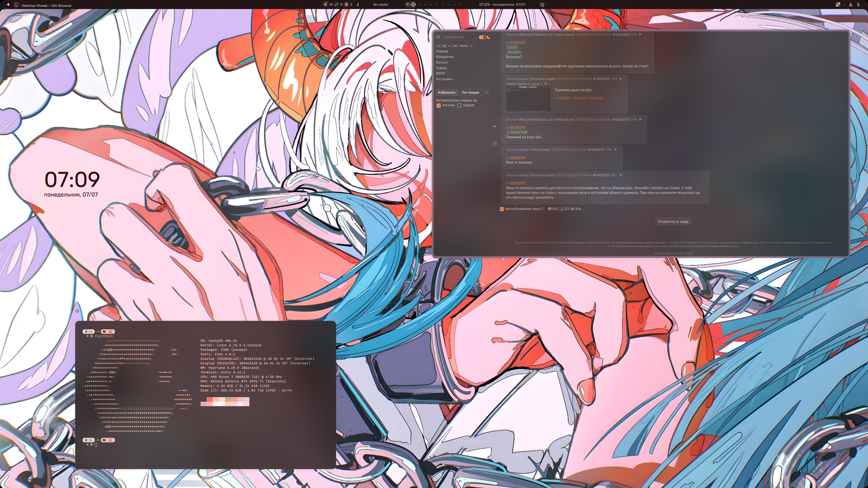Image resolution: width=868 pixels, height=488 pixels.
Task: Uncheck the постами auto-follow checkbox
Action: [438, 105]
